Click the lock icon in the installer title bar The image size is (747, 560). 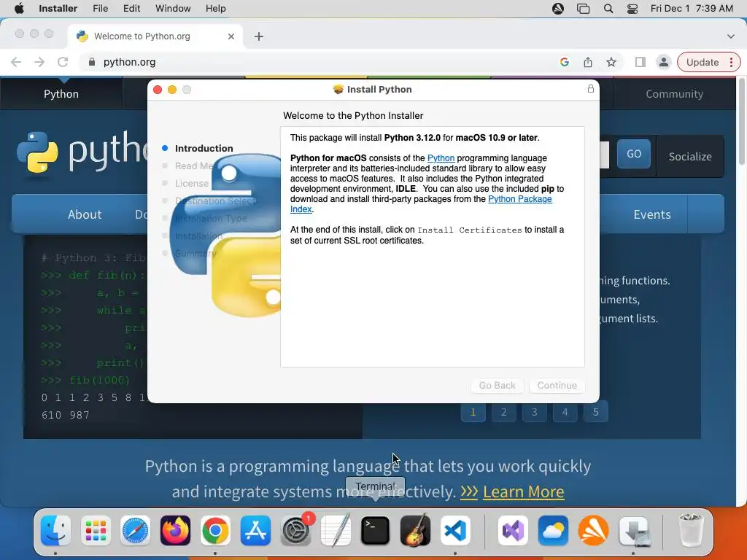591,88
